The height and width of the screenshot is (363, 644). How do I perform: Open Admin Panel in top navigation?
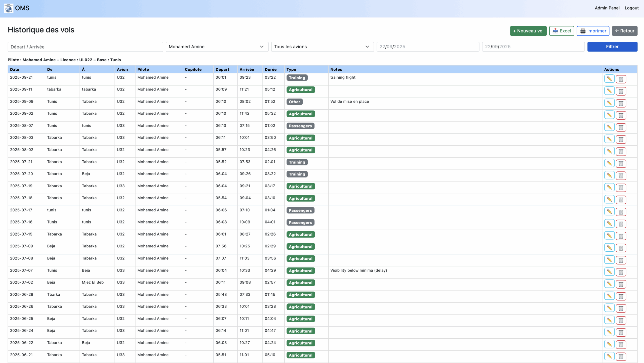click(x=607, y=8)
